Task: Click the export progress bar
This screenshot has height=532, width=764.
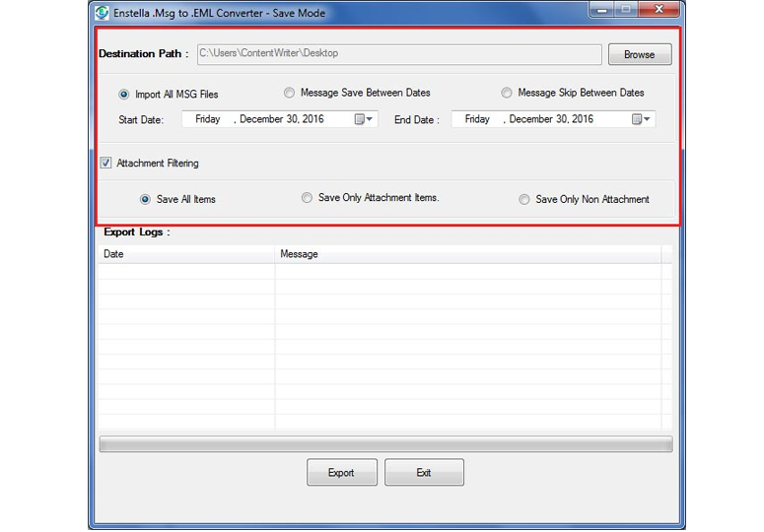Action: pyautogui.click(x=385, y=444)
